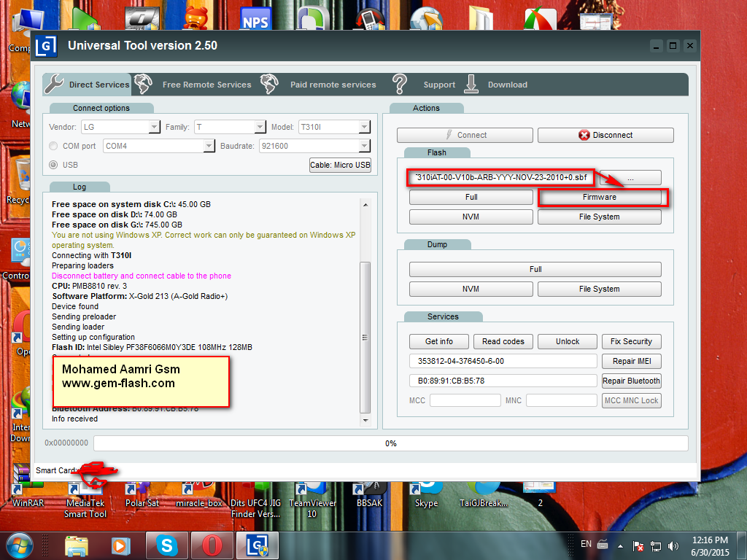Click the MCC input field
Viewport: 747px width, 560px height.
(x=465, y=400)
